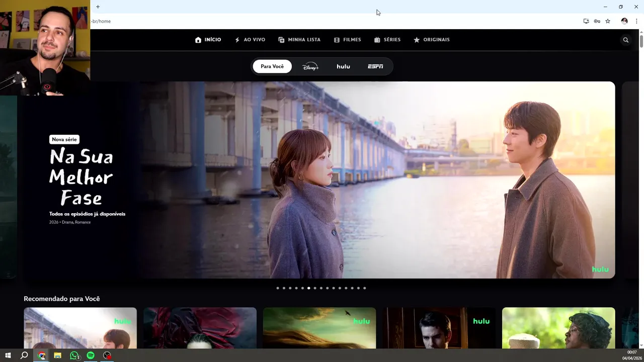The width and height of the screenshot is (644, 362).
Task: Click the Nova série badge
Action: (64, 139)
